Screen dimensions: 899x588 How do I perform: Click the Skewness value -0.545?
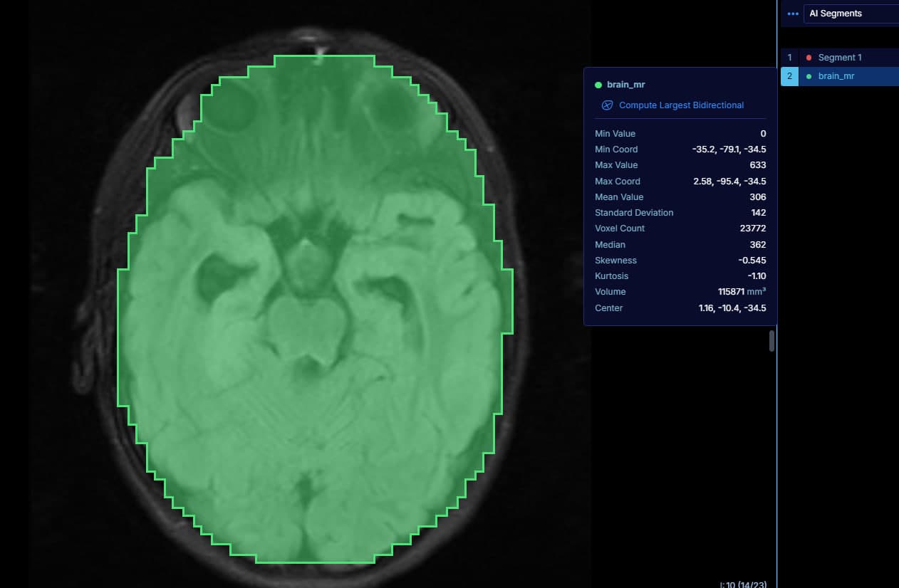(752, 261)
